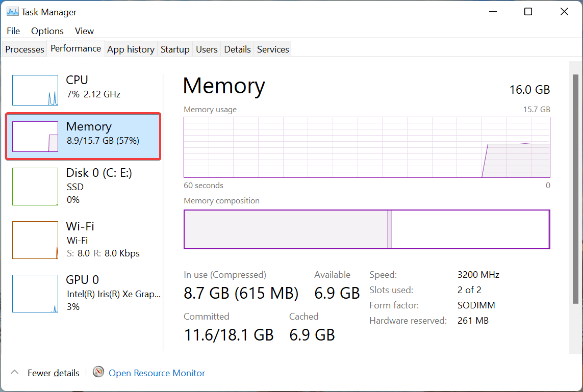
Task: Open the Options menu
Action: [47, 31]
